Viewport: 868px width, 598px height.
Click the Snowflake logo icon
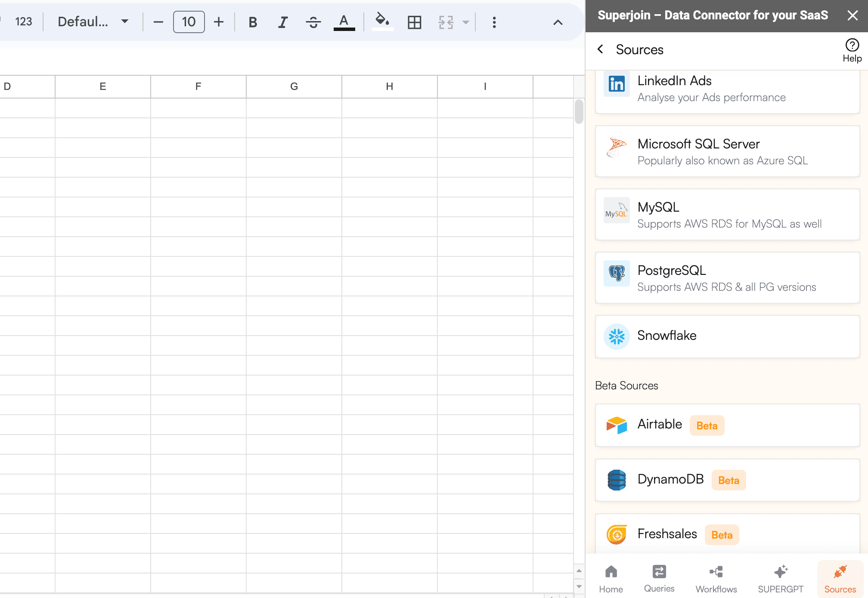click(617, 336)
